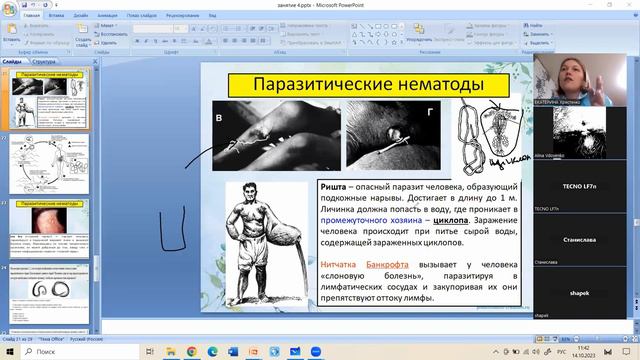The image size is (640, 360).
Task: Open Microsoft Edge from the taskbar
Action: 212,351
